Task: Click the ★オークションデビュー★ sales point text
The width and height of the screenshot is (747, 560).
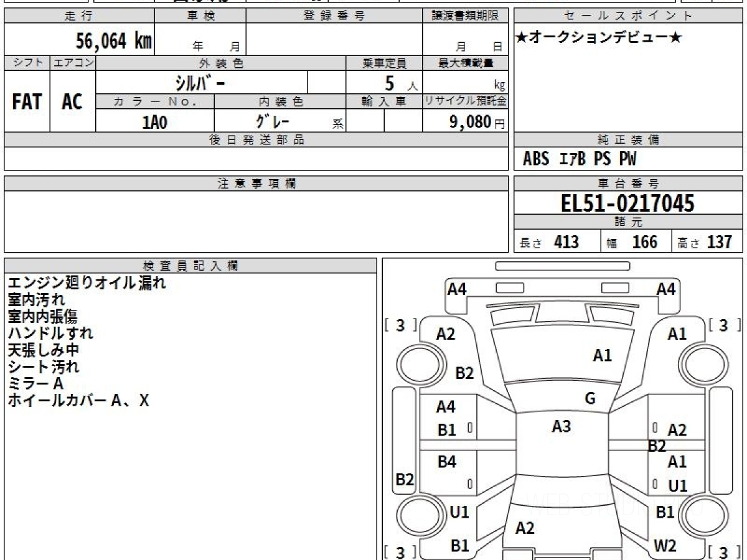Action: [599, 38]
